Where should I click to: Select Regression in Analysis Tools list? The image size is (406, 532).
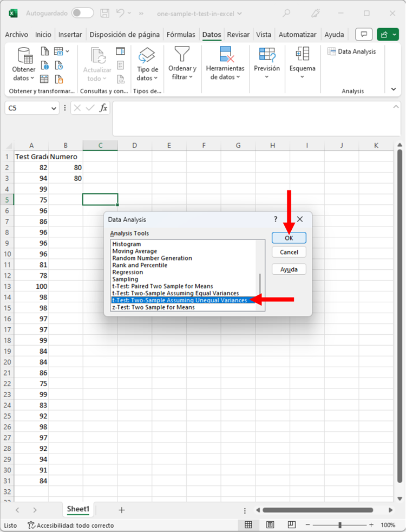(x=128, y=272)
